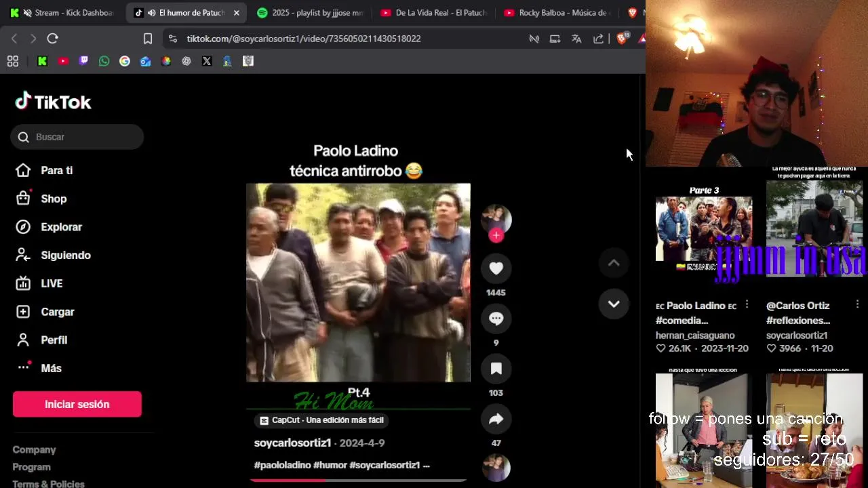Open the Kick bookmark

pos(42,61)
